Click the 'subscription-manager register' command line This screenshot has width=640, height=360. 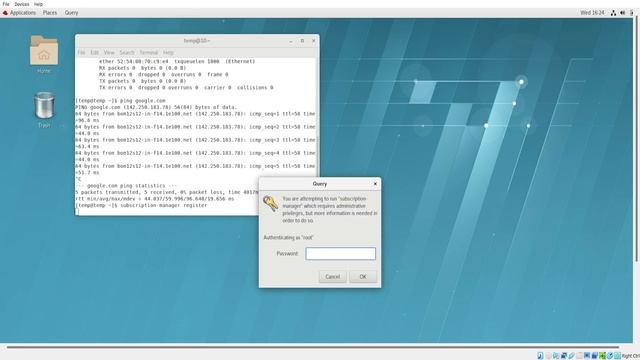click(x=141, y=205)
